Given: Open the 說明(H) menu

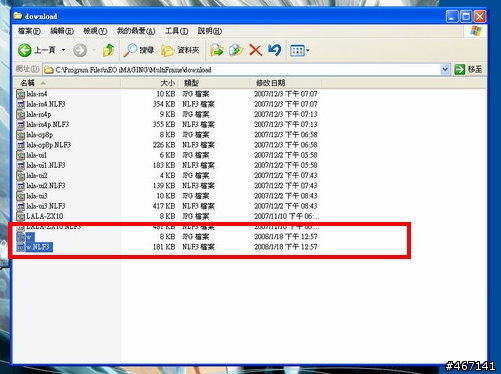Looking at the screenshot, I should tap(210, 31).
